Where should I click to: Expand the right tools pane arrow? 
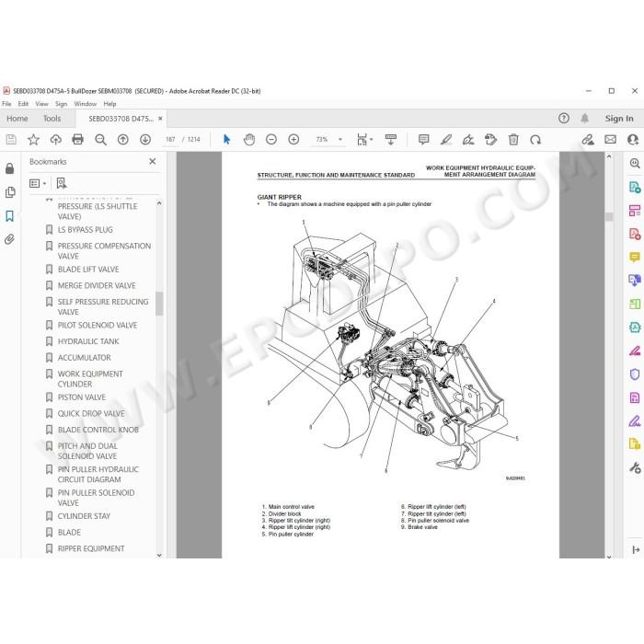636,549
